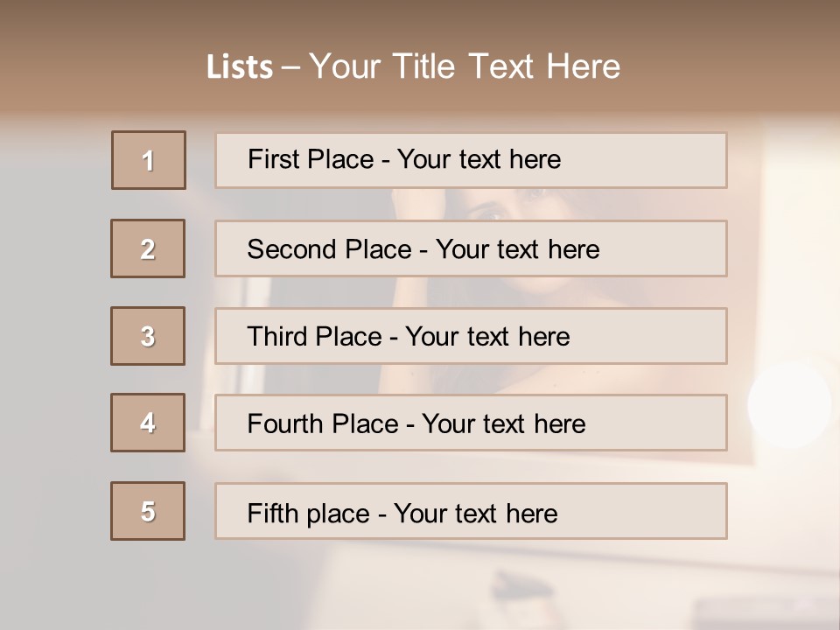Click the word 'Fifth' in the bottom row
Viewport: 840px width, 630px height.
272,513
